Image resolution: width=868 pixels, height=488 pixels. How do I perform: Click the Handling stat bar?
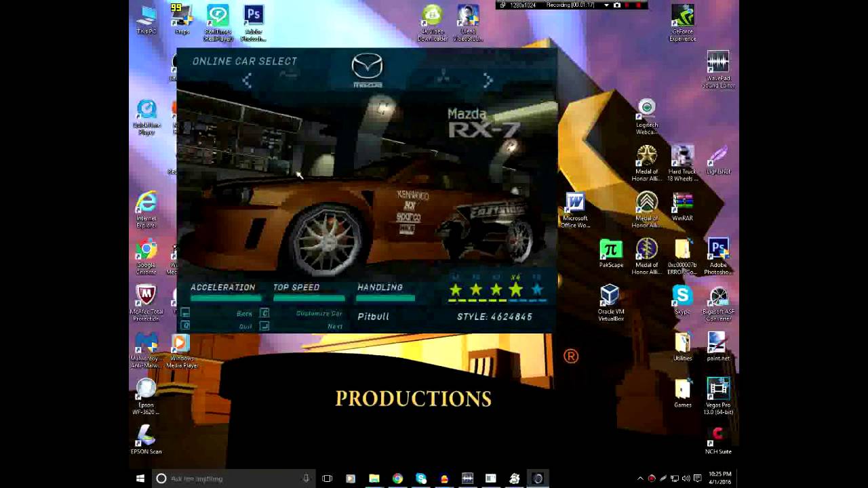pos(385,297)
